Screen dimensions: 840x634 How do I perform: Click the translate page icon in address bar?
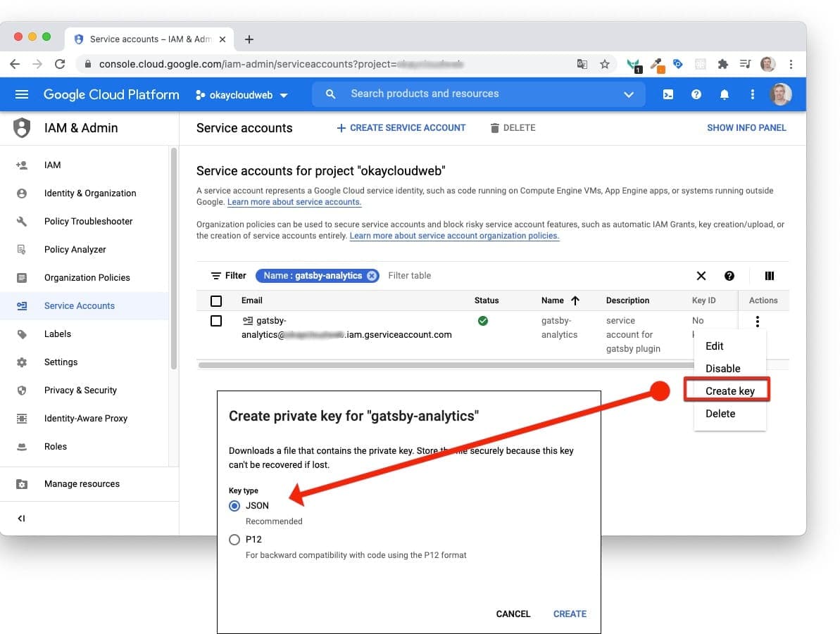(x=582, y=64)
